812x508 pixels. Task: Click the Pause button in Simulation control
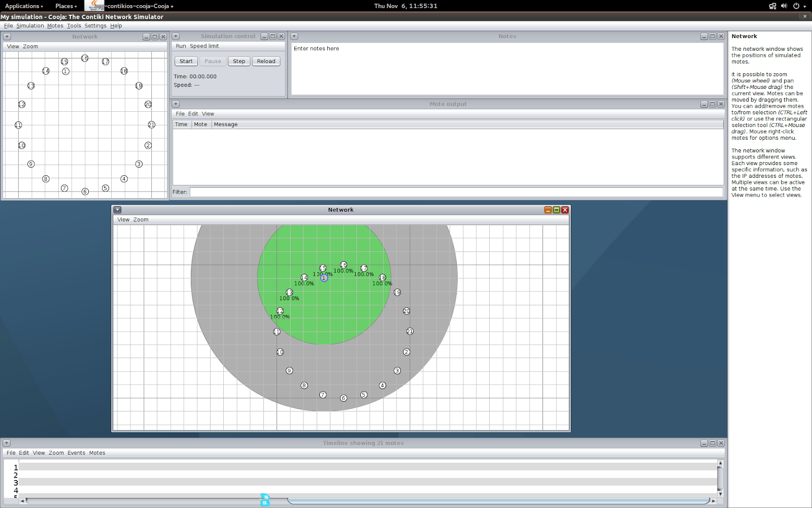tap(213, 61)
